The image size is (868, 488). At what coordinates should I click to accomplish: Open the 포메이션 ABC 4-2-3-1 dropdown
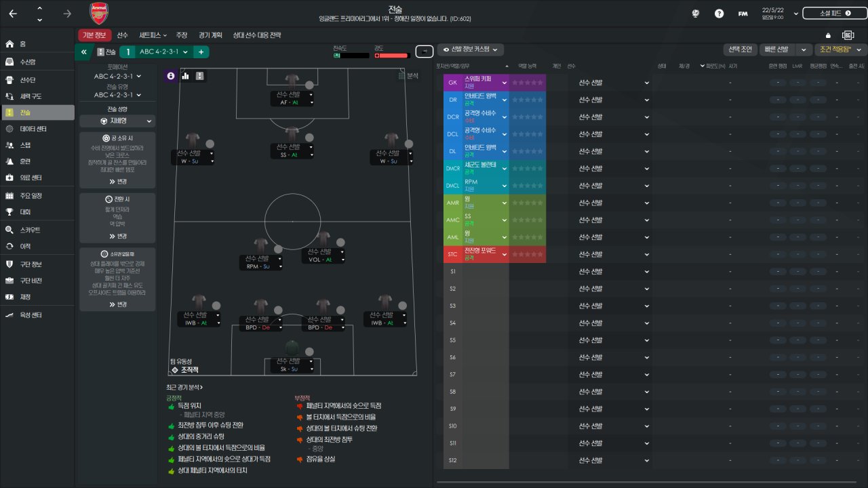(117, 77)
